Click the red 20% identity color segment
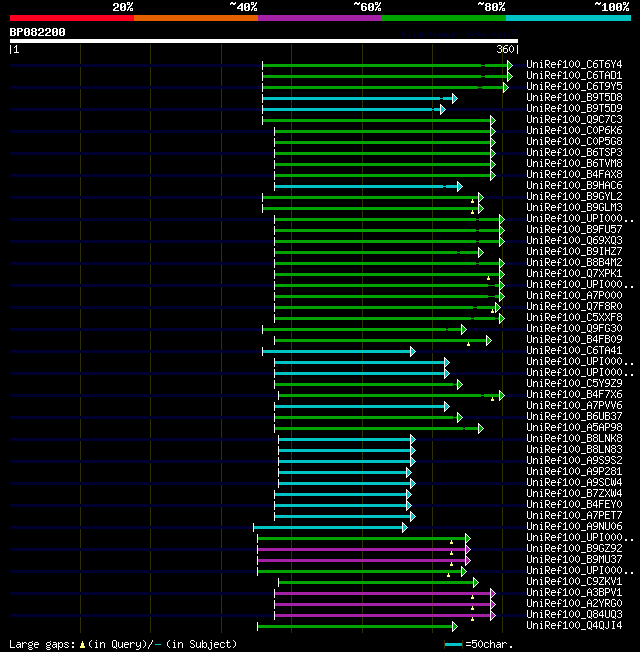 72,18
